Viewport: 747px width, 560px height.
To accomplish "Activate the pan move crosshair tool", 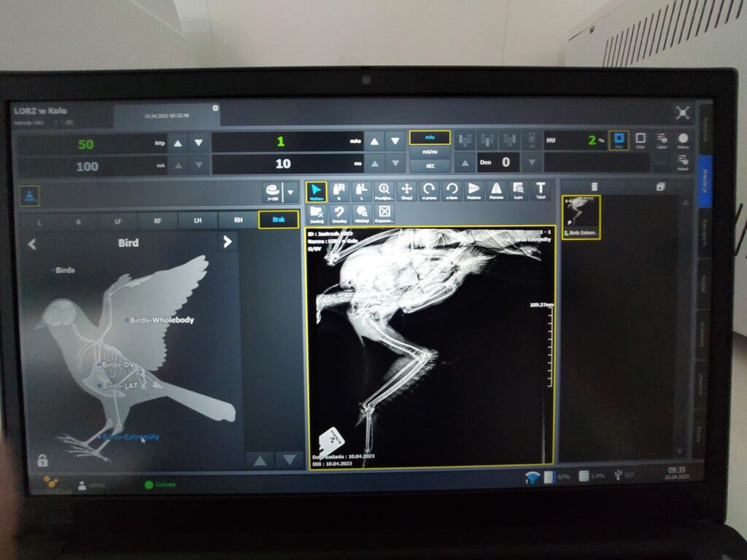I will click(406, 192).
